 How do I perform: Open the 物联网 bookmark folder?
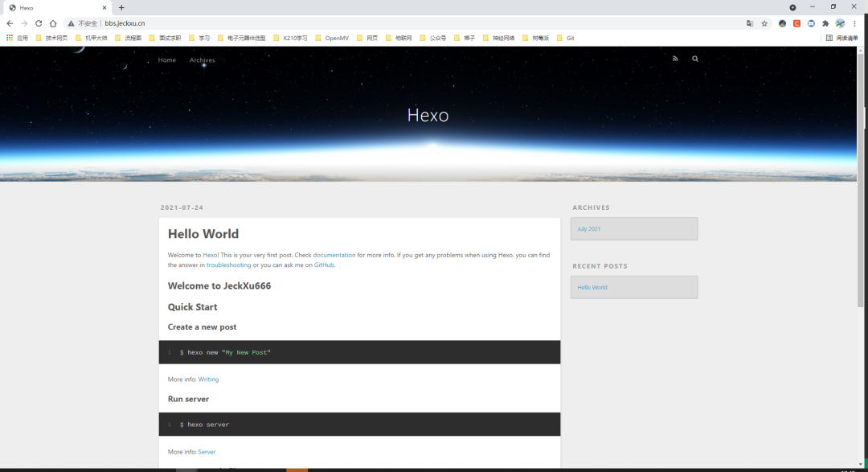(x=399, y=39)
